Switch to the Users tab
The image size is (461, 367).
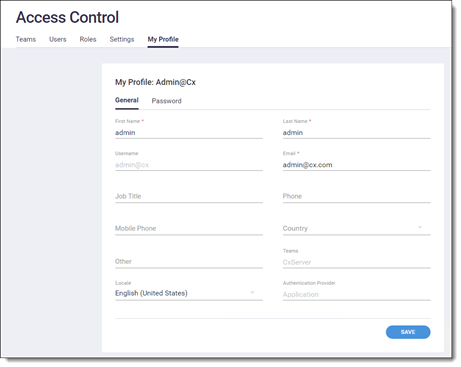coord(58,39)
